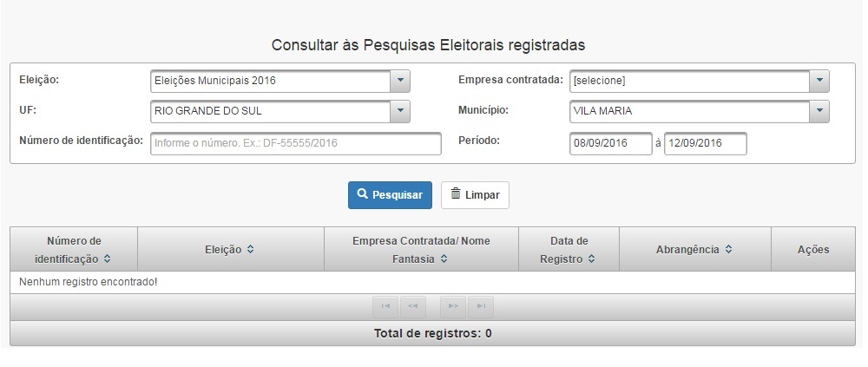Viewport: 868px width, 367px height.
Task: Focus the Número de identificação field
Action: pyautogui.click(x=296, y=143)
